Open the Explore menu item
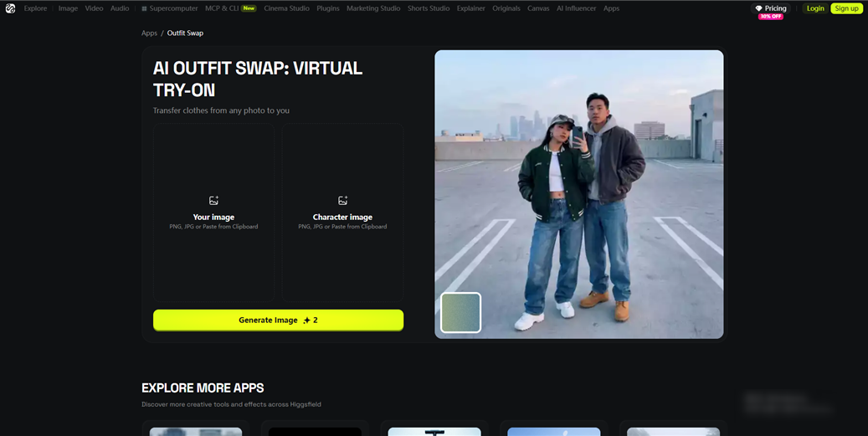Image resolution: width=868 pixels, height=436 pixels. tap(35, 8)
